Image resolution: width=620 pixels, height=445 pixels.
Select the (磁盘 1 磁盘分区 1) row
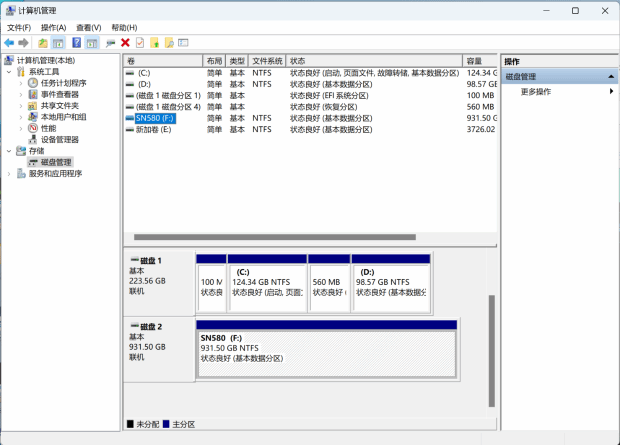310,96
